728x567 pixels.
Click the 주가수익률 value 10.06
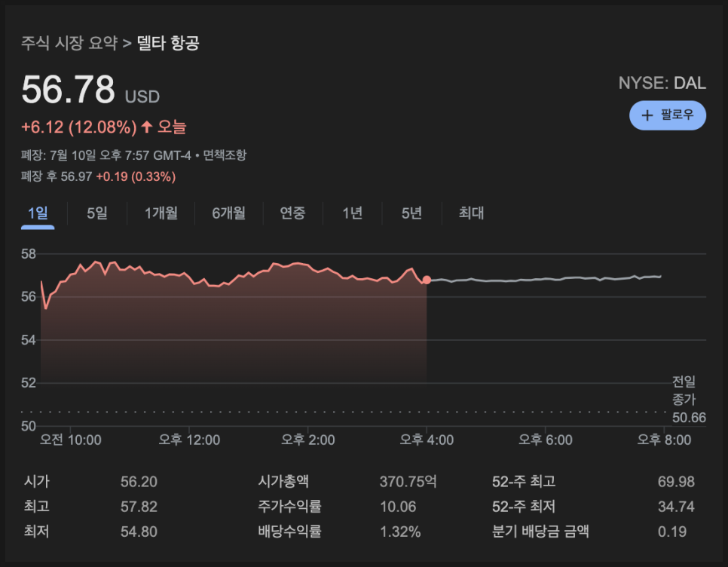398,507
